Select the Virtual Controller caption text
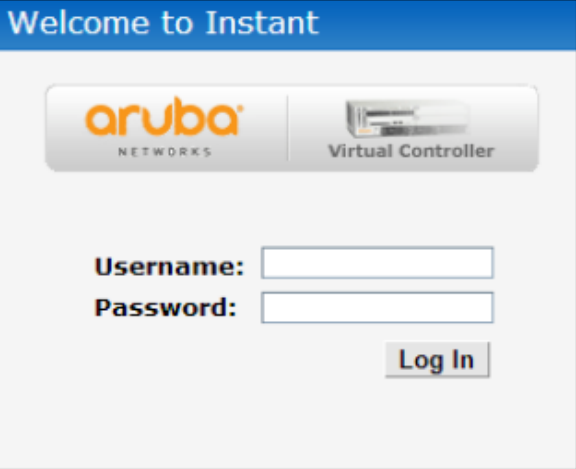 coord(411,151)
